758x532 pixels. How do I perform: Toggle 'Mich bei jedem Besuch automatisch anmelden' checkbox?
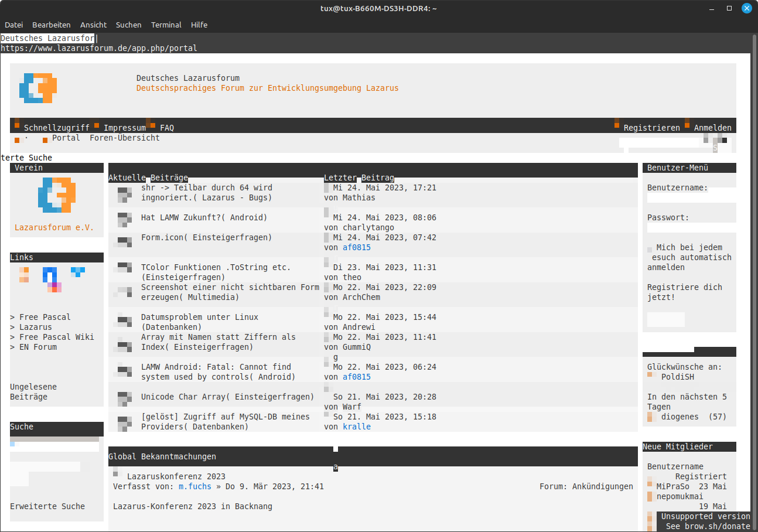coord(650,250)
